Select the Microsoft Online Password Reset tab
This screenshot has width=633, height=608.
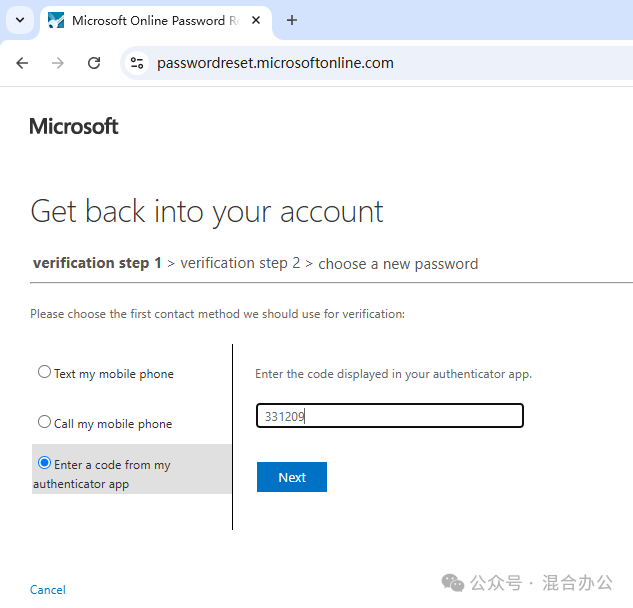[155, 21]
